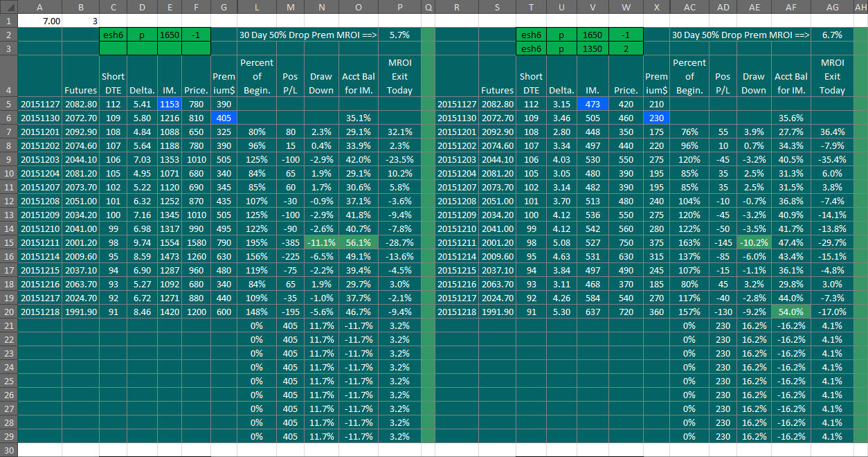Click cell -35.4% in column AG
Viewport: 868px width, 457px height.
pyautogui.click(x=833, y=159)
